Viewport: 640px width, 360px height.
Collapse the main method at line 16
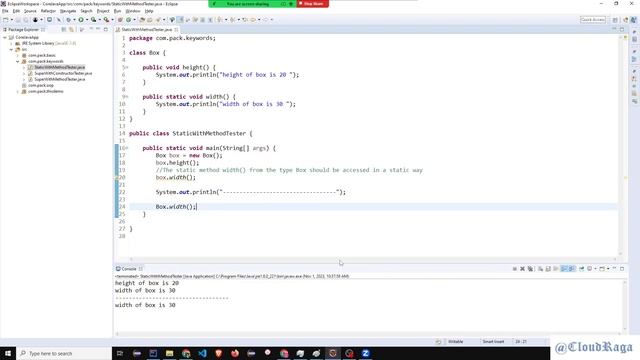coord(127,148)
